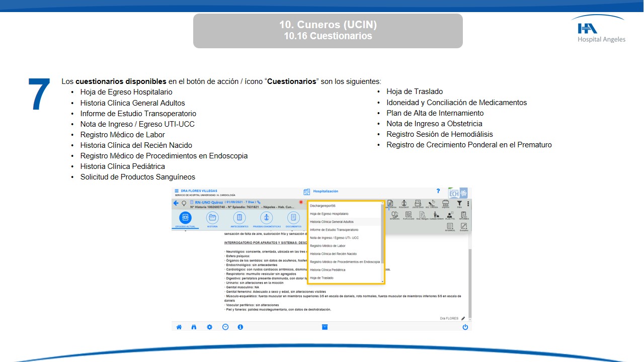Select Historia Clínica General Adultos option

pyautogui.click(x=332, y=222)
